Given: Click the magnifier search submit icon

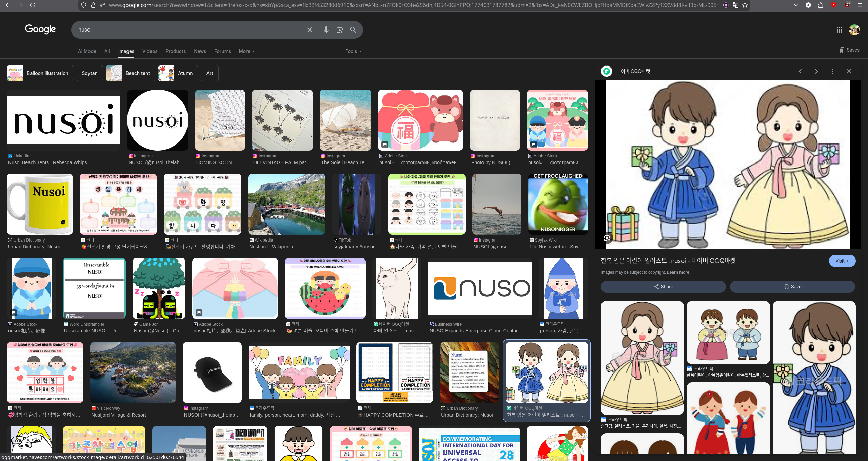Looking at the screenshot, I should 353,30.
